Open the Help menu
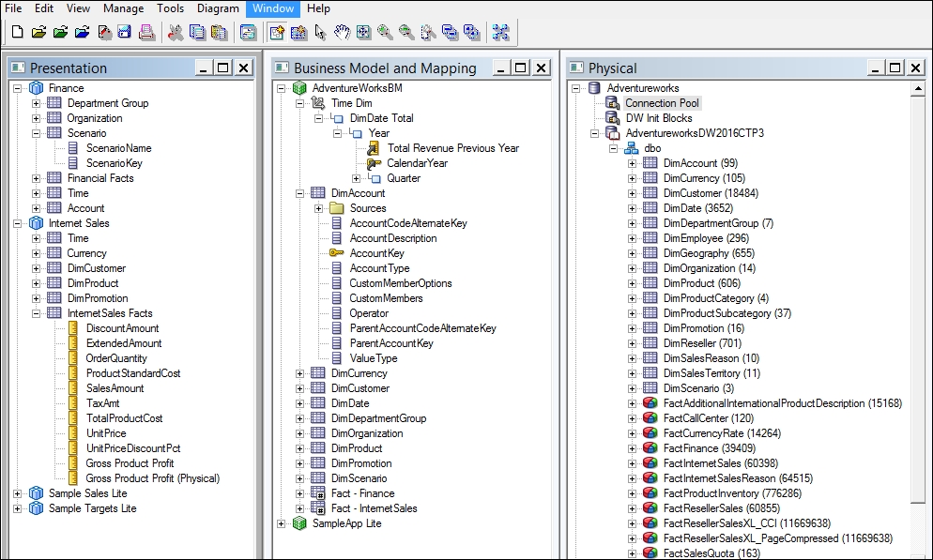This screenshot has width=933, height=560. pos(318,8)
